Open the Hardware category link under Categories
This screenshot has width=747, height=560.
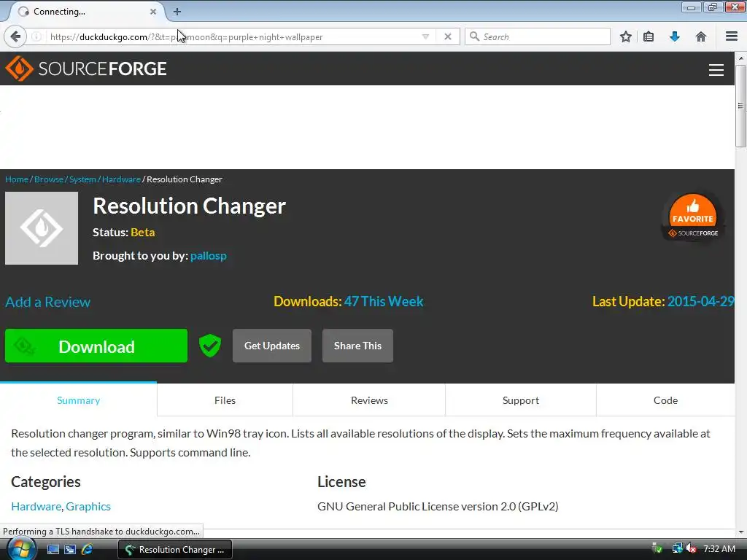[x=36, y=506]
